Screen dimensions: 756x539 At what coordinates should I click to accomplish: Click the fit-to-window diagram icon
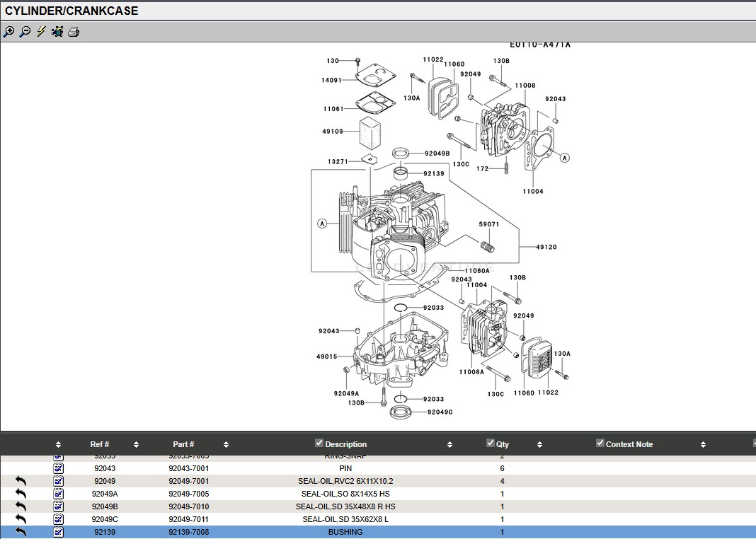tap(57, 32)
